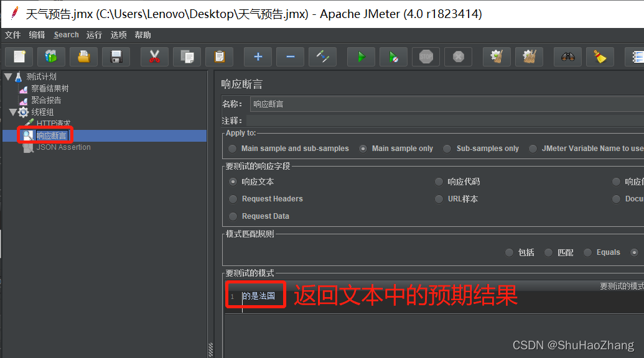Viewport: 644px width, 358px height.
Task: Click the Copy icon in toolbar
Action: coord(187,57)
